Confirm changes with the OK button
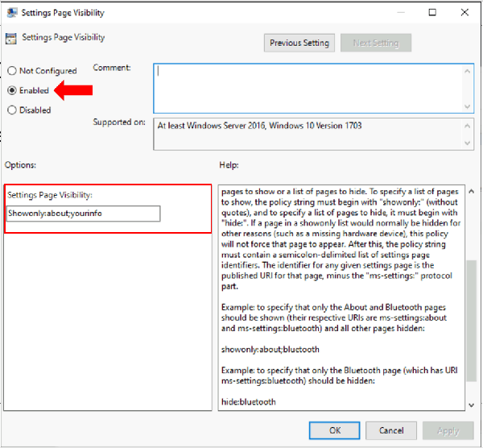Viewport: 483px width, 448px height. pyautogui.click(x=335, y=430)
